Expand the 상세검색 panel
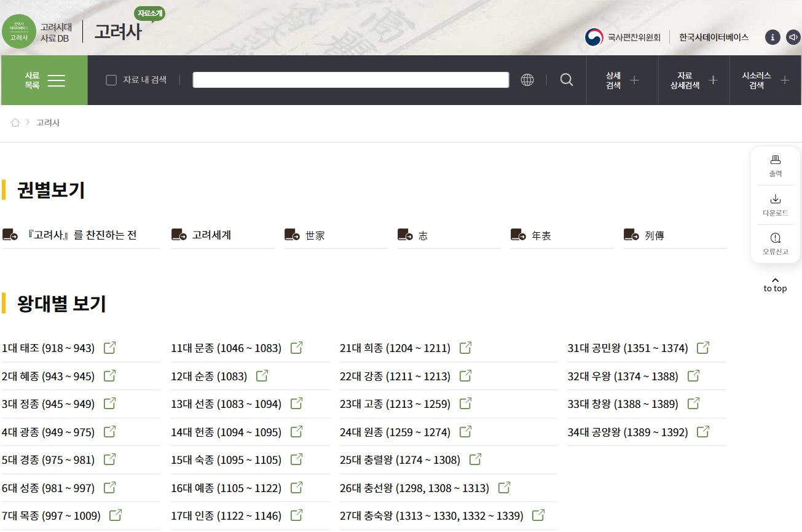Screen dimensions: 802x532 [x=622, y=80]
